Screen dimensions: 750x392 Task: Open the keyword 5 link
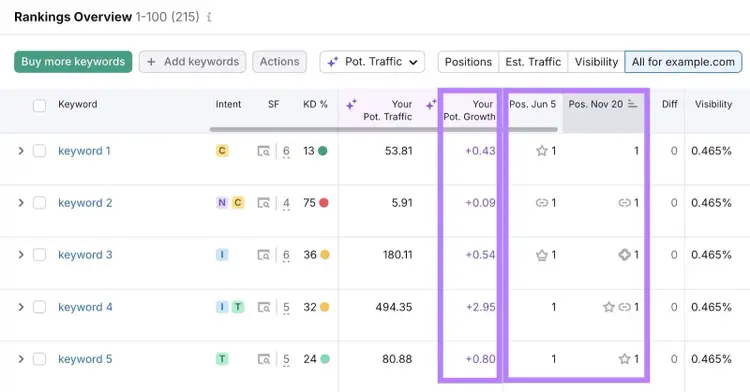85,359
